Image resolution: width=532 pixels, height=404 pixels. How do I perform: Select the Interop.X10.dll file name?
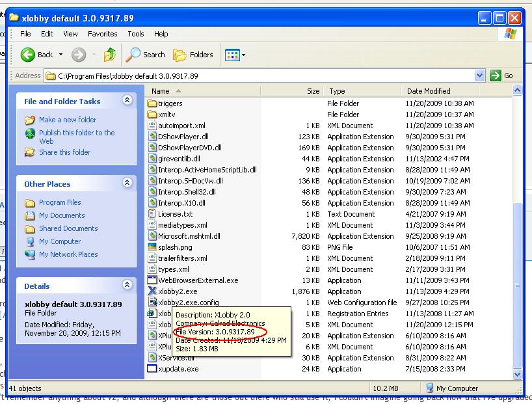181,203
